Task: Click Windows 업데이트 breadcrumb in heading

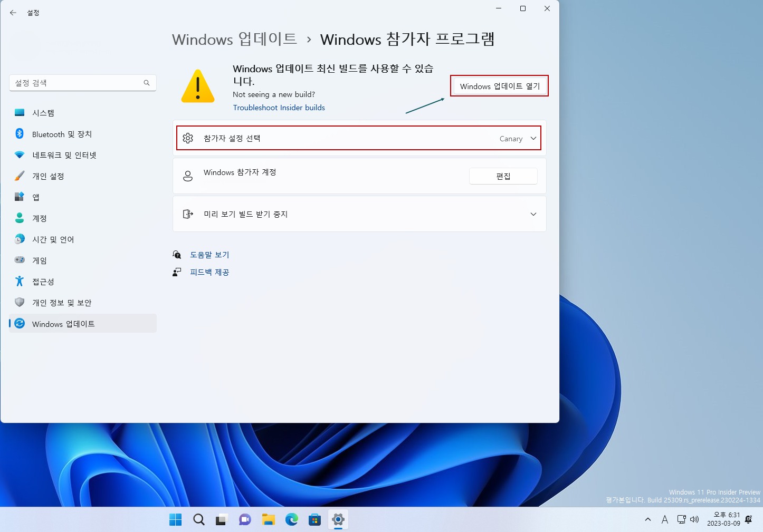Action: coord(235,39)
